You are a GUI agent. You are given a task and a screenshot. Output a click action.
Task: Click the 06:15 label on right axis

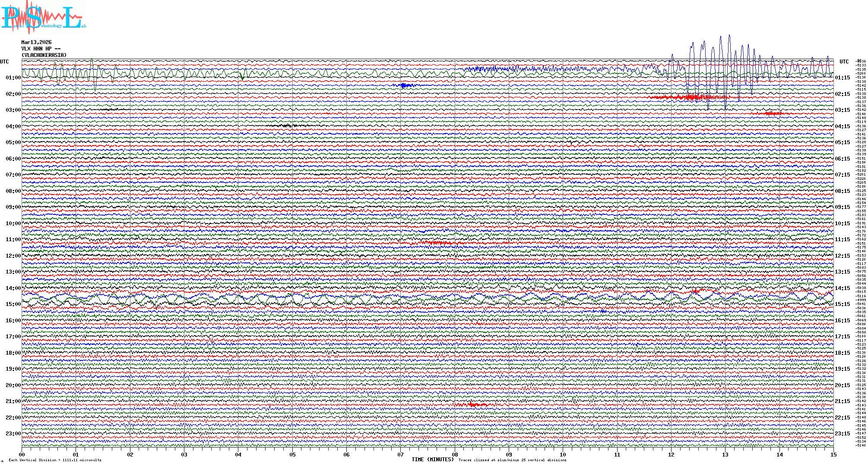[842, 159]
